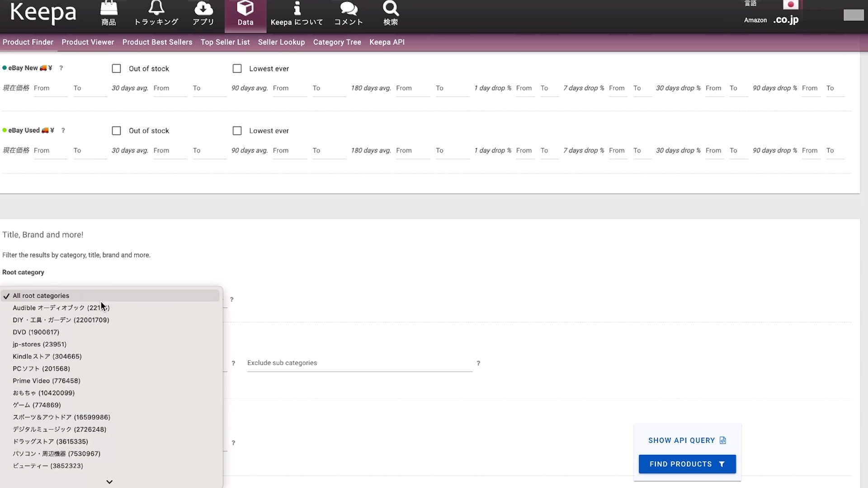Tick eBay Used Out of stock checkbox
Image resolution: width=868 pixels, height=488 pixels.
tap(117, 131)
